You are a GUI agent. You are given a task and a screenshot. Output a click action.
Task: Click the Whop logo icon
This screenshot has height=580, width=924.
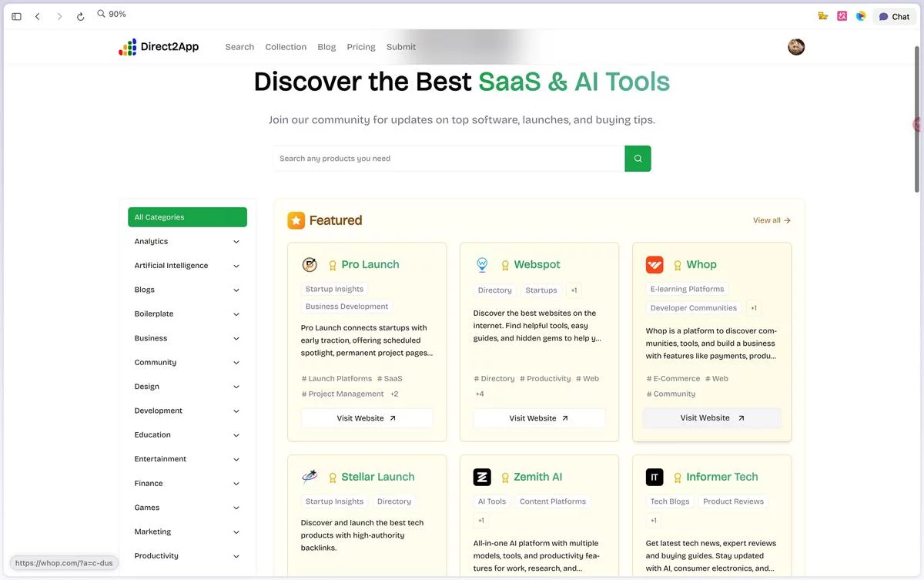654,265
